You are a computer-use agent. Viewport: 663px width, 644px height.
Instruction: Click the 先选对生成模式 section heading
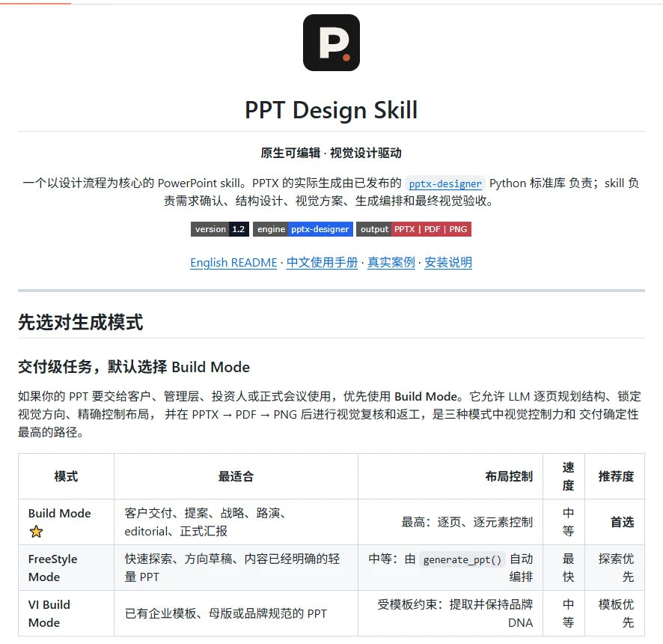(80, 322)
